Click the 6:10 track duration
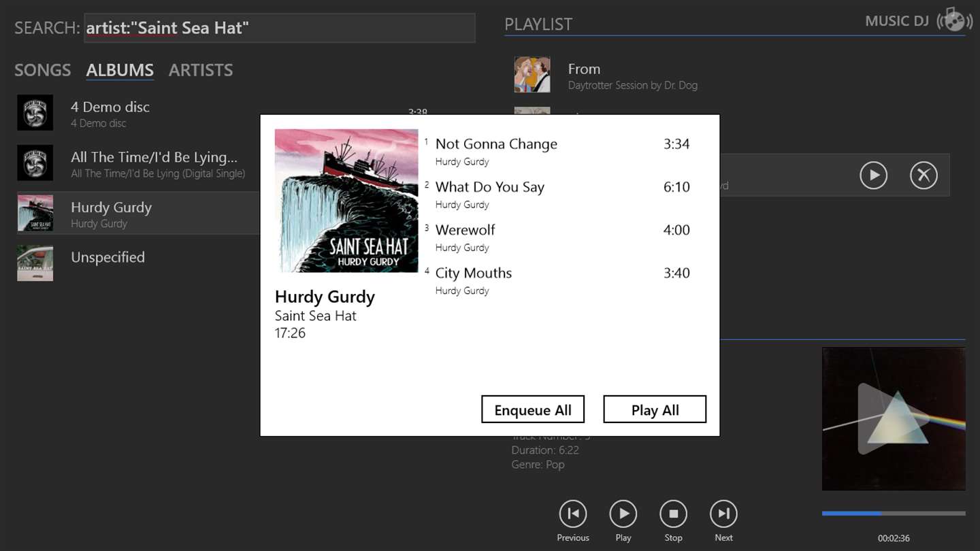The width and height of the screenshot is (980, 551). click(x=676, y=186)
